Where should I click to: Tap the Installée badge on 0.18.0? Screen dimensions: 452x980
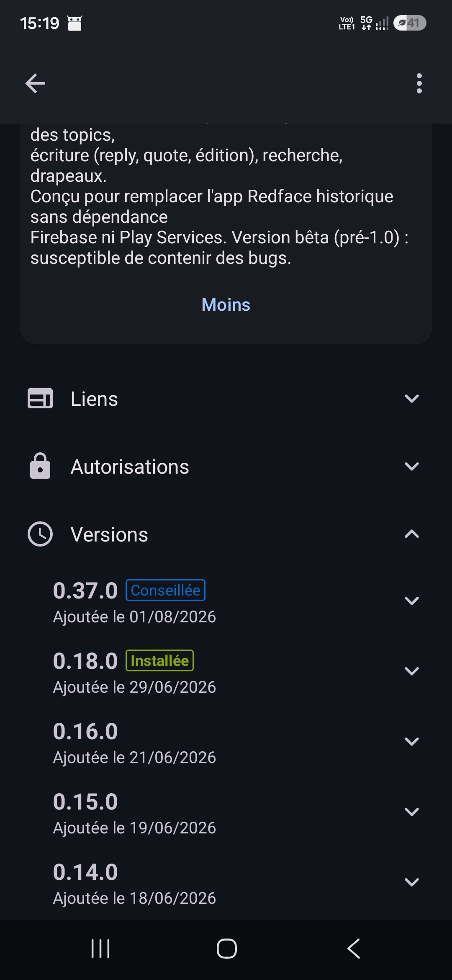(x=159, y=660)
